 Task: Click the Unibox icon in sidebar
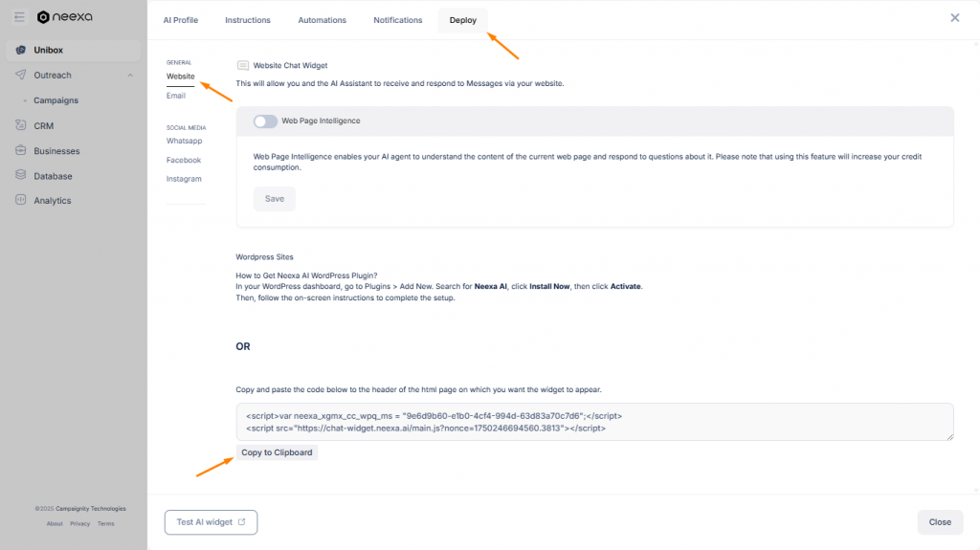pyautogui.click(x=21, y=51)
